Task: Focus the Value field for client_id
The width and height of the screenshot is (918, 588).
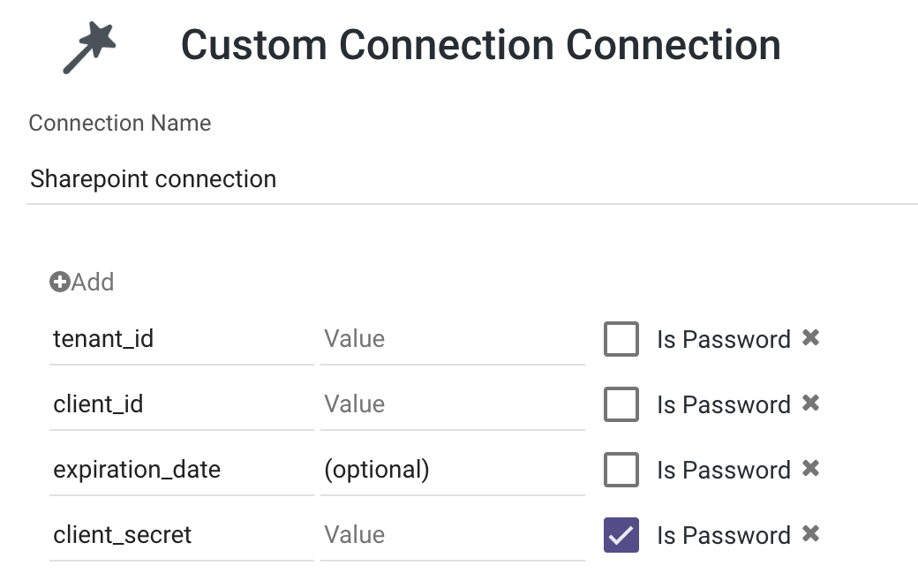Action: [453, 404]
